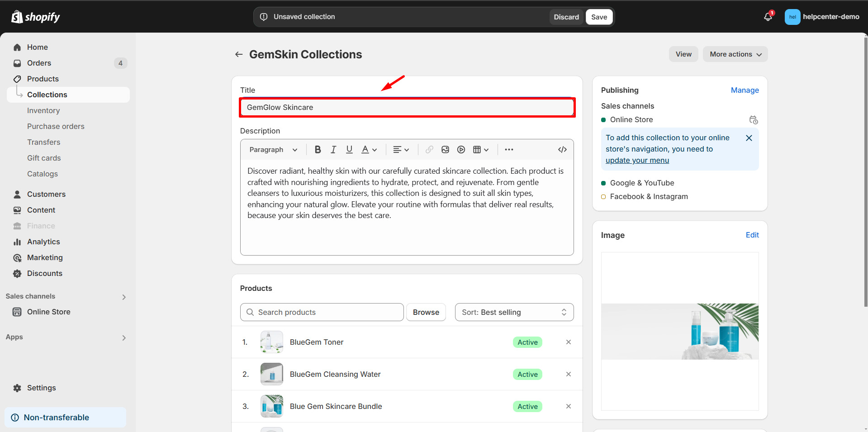Viewport: 868px width, 432px height.
Task: Open the notifications bell
Action: 768,17
